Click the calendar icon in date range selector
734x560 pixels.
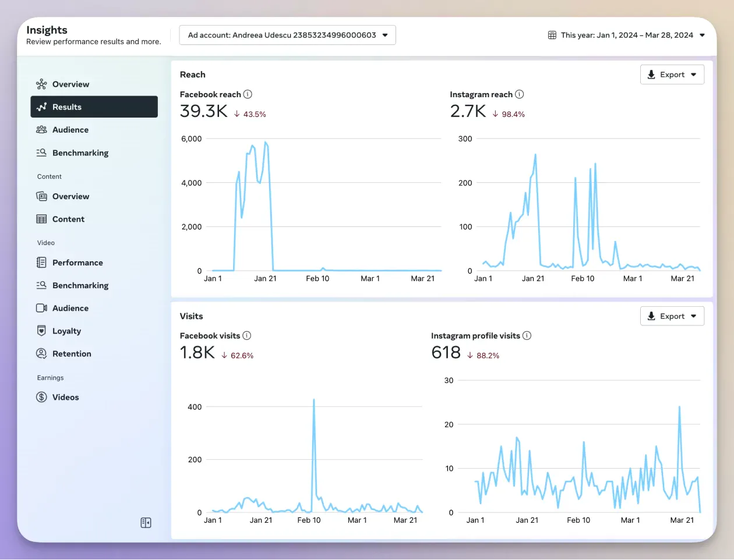tap(552, 35)
